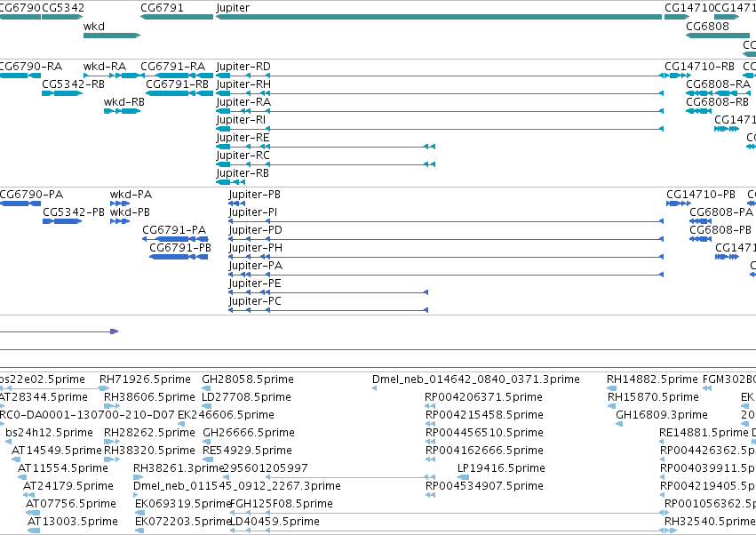Select the CG6808-PB protein label

click(720, 230)
